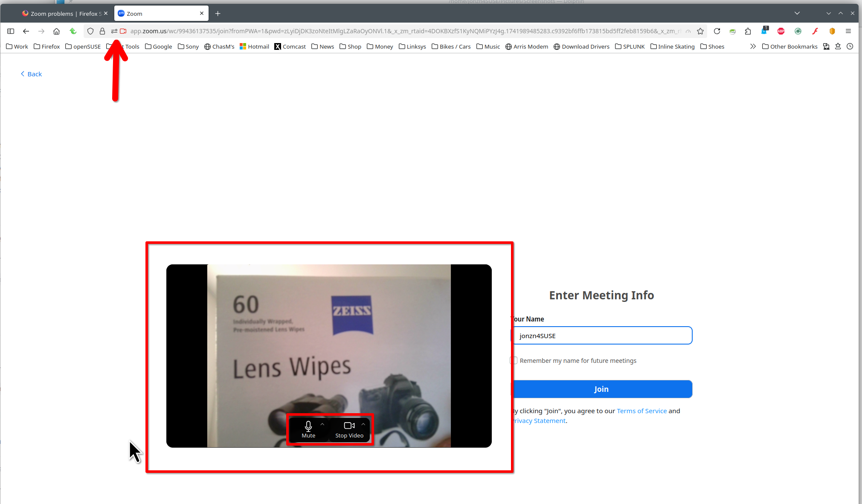Screen dimensions: 862x504
Task: Open the history clock icon
Action: [850, 46]
